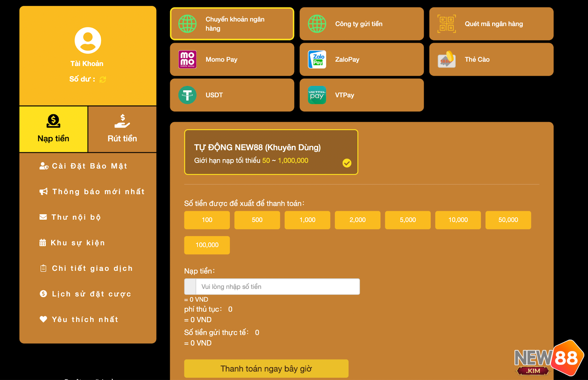
Task: Pick the 50,000 suggested amount
Action: 508,220
